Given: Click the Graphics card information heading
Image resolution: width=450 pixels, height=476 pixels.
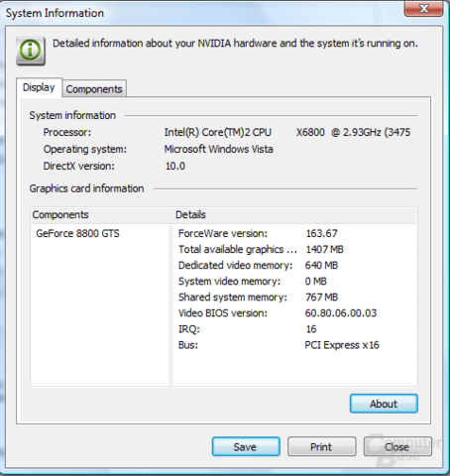Looking at the screenshot, I should point(86,188).
